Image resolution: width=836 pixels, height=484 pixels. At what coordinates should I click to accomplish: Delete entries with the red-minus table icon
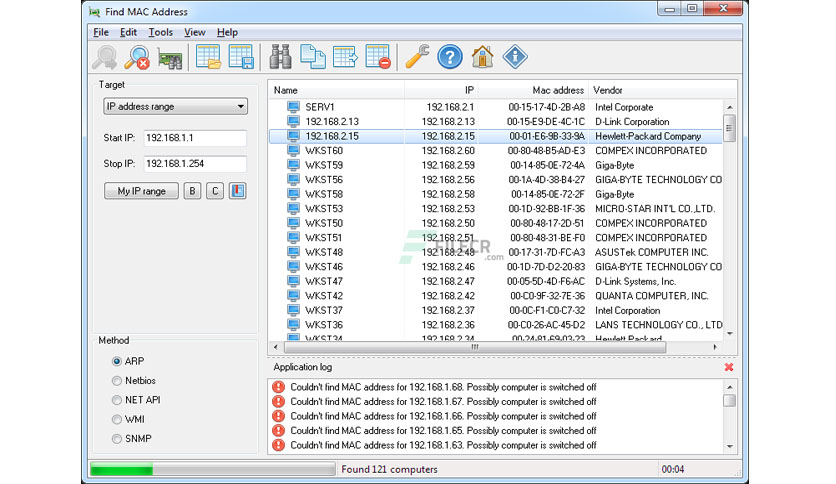378,57
